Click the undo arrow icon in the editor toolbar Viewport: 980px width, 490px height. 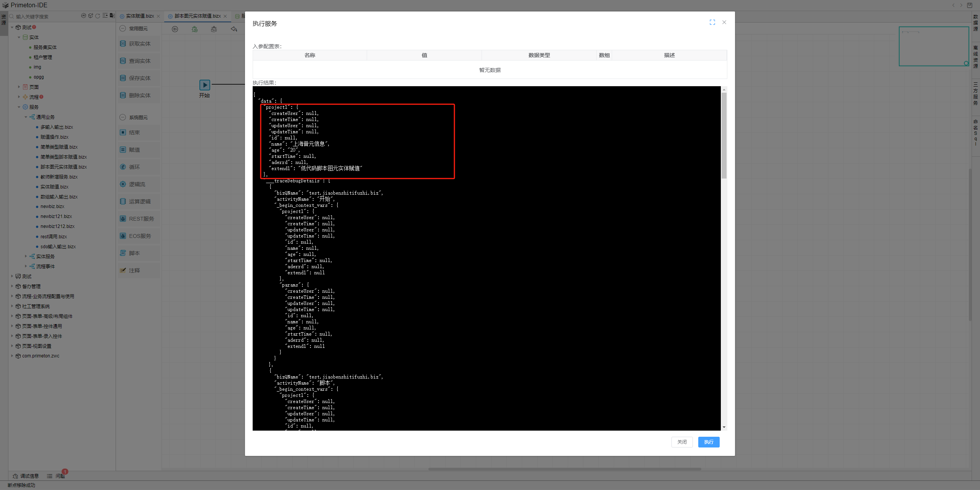(x=234, y=29)
